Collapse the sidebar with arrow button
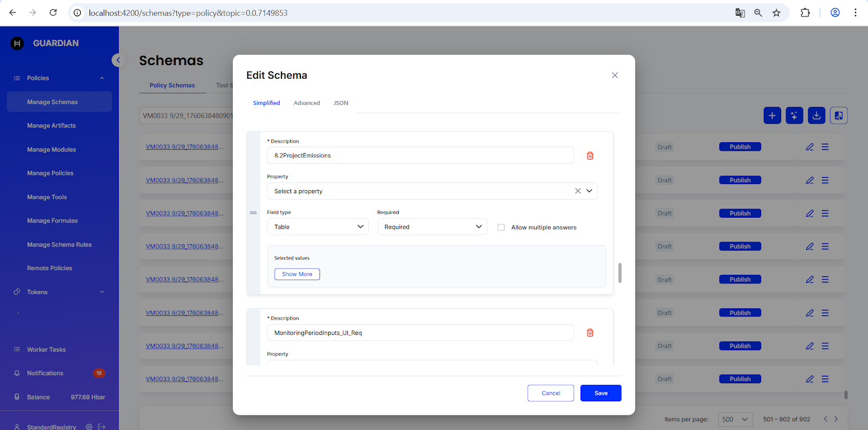The width and height of the screenshot is (868, 430). coord(118,60)
